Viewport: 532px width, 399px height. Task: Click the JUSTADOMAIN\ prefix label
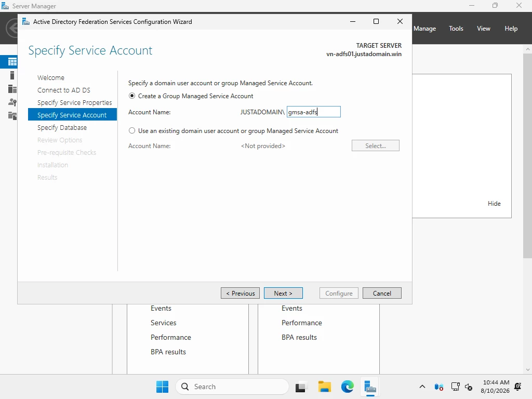coord(262,112)
